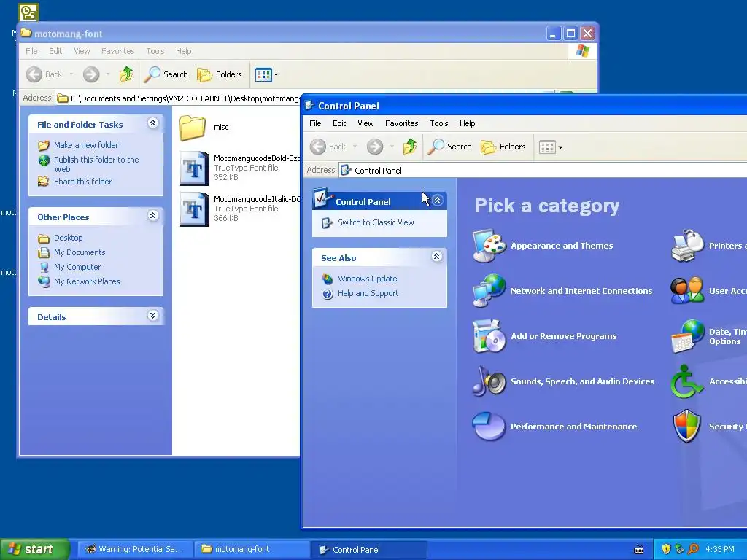
Task: Click Share this folder icon
Action: (x=43, y=182)
